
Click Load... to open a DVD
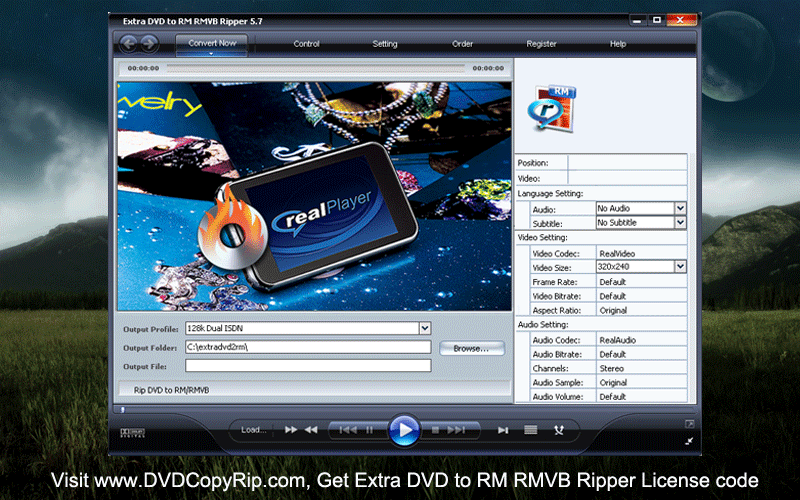pyautogui.click(x=254, y=430)
